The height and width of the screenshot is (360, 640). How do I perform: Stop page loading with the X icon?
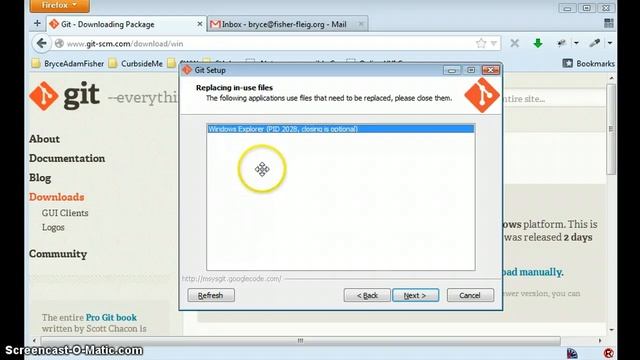point(514,43)
